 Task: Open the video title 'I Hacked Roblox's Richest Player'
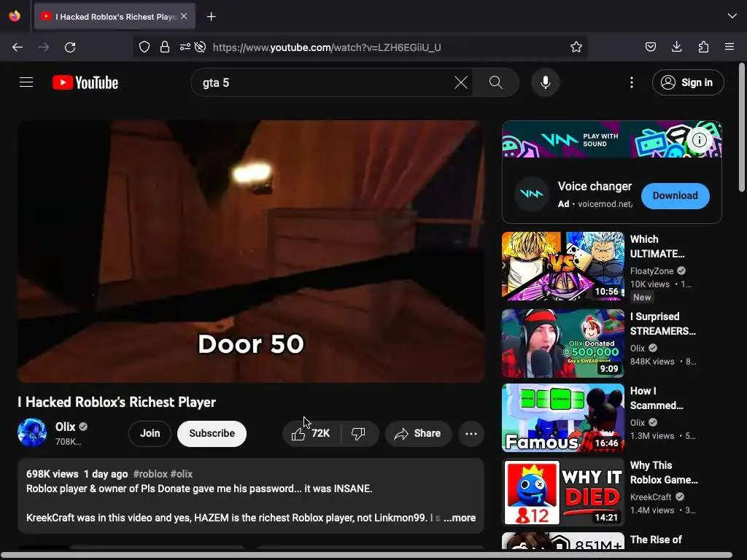(117, 402)
